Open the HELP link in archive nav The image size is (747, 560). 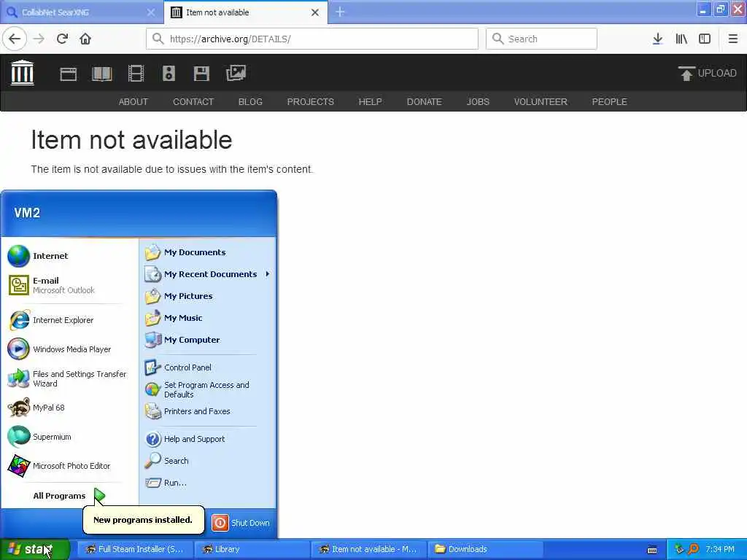point(370,101)
